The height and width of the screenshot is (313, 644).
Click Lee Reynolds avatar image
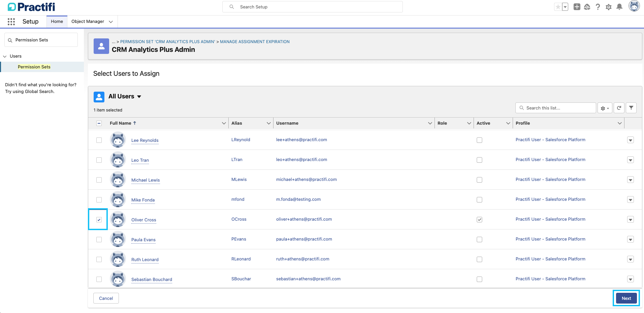[118, 140]
